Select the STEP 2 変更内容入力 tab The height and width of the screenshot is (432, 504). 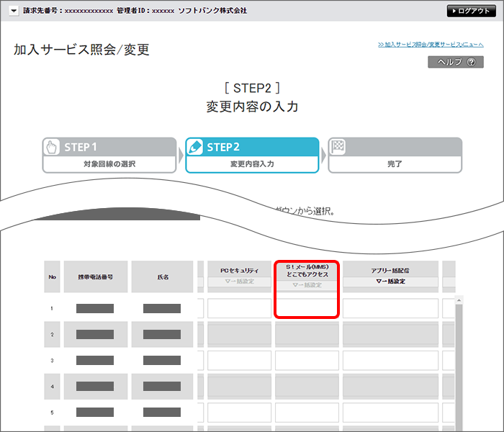click(252, 156)
